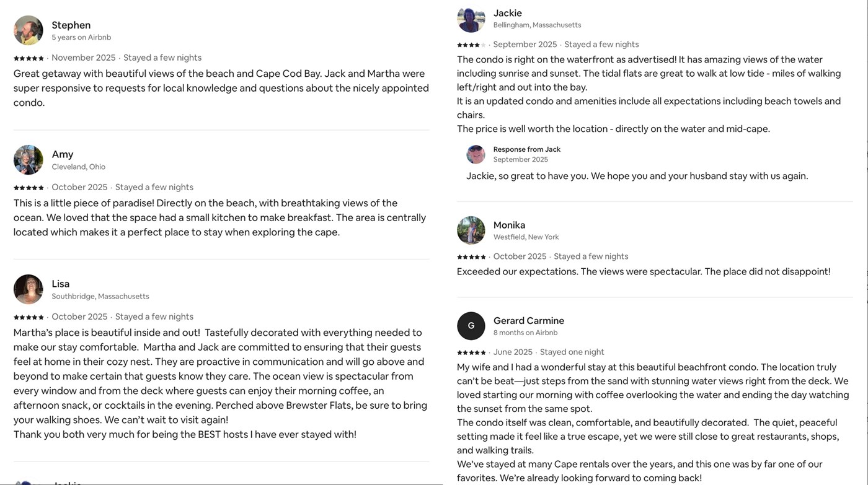
Task: Open Amy's profile photo
Action: 29,160
